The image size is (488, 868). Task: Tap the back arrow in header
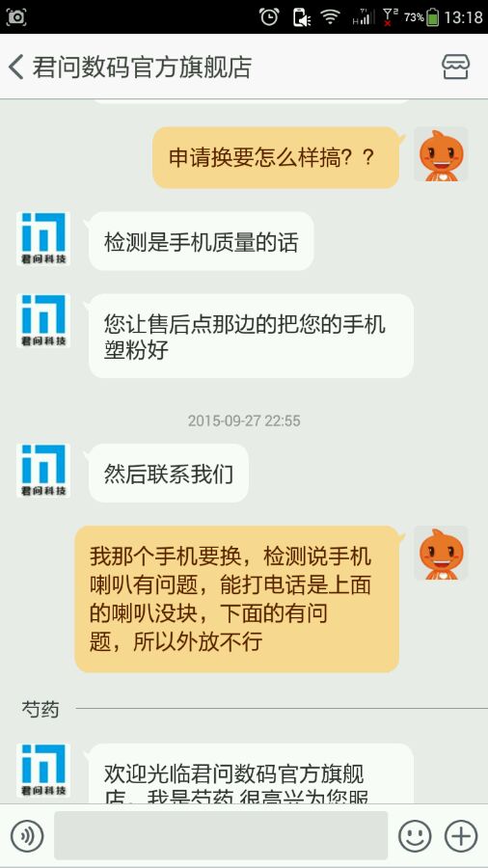click(16, 67)
